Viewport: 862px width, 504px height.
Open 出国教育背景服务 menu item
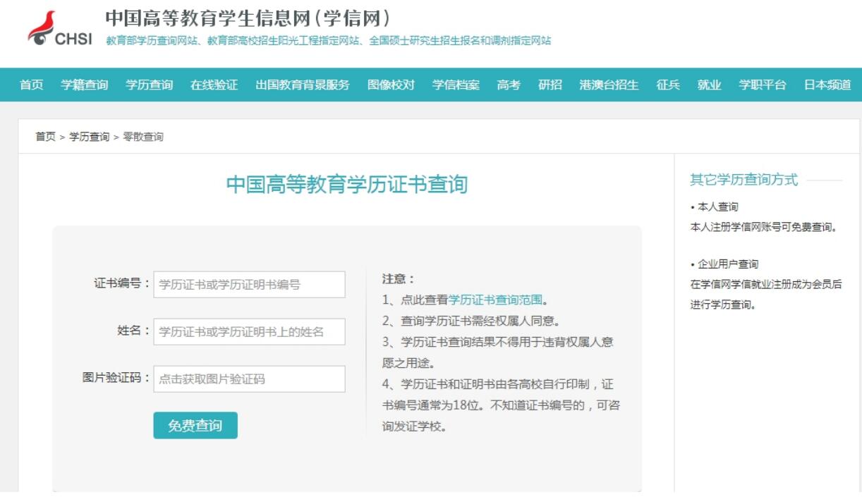303,85
